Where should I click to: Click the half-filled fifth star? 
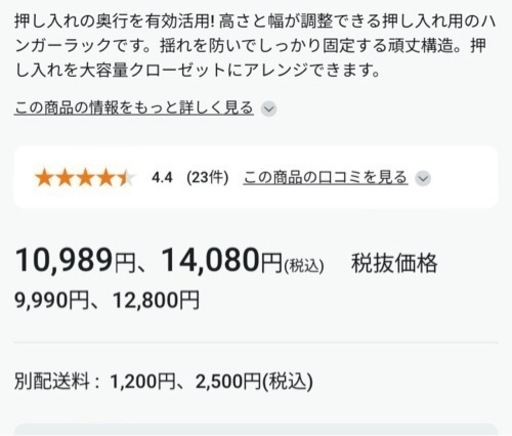tap(126, 177)
